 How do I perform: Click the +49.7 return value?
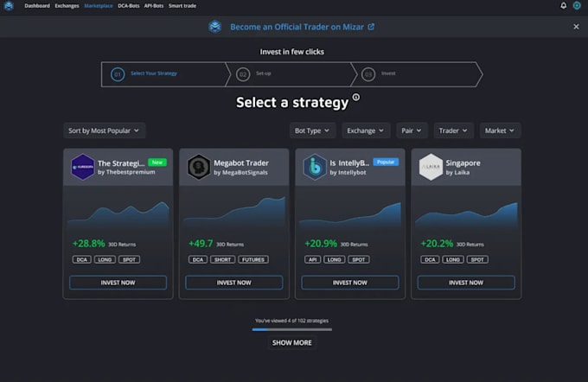[x=201, y=244]
